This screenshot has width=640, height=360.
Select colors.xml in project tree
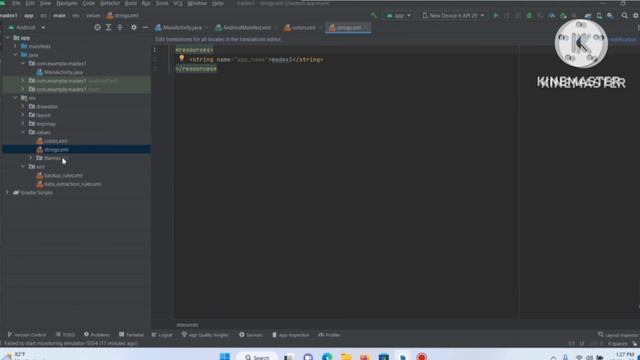coord(52,141)
